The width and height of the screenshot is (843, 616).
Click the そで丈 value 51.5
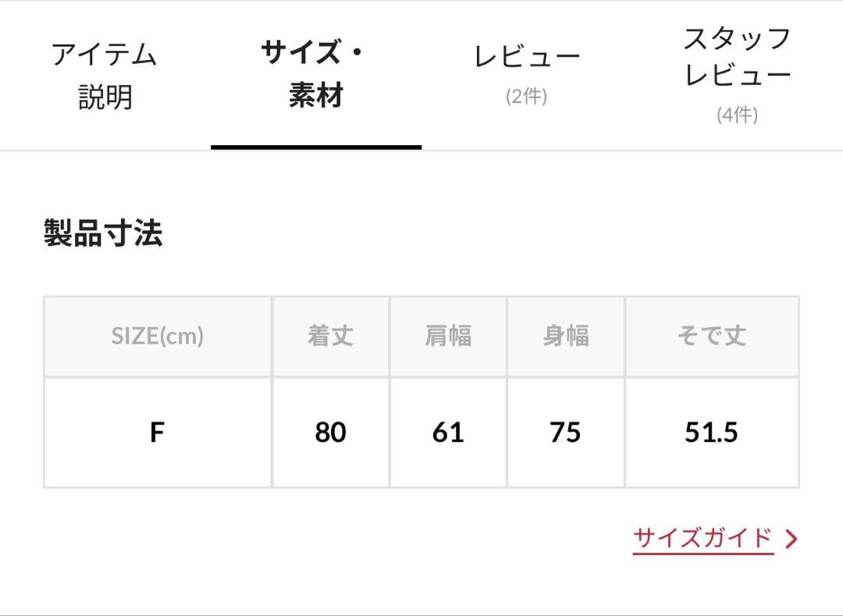(712, 433)
